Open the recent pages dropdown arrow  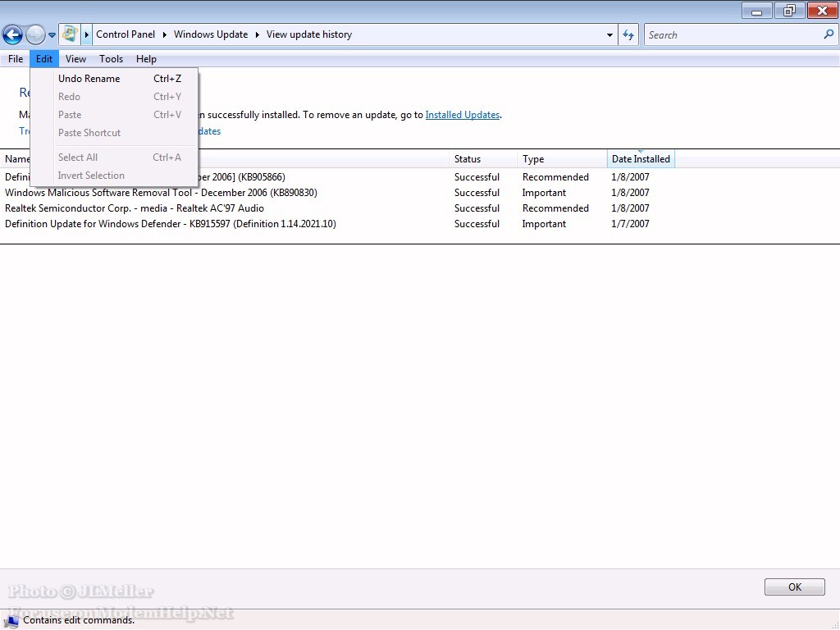pos(52,35)
